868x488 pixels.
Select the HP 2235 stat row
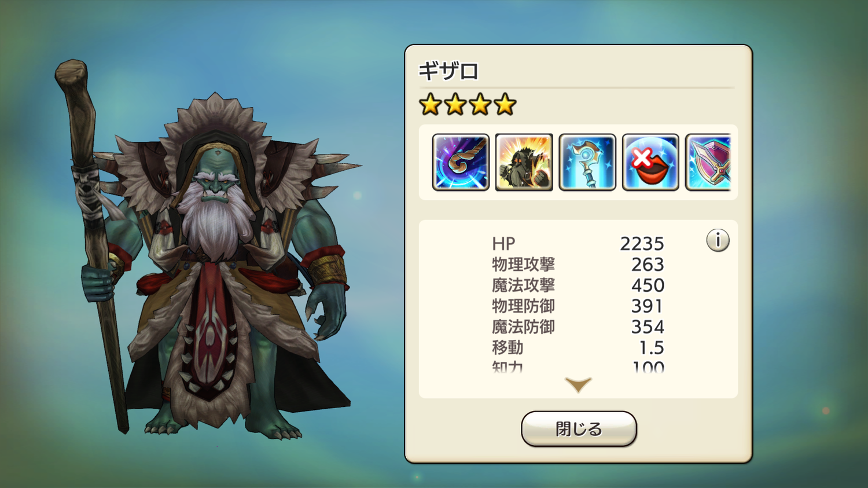click(x=578, y=244)
